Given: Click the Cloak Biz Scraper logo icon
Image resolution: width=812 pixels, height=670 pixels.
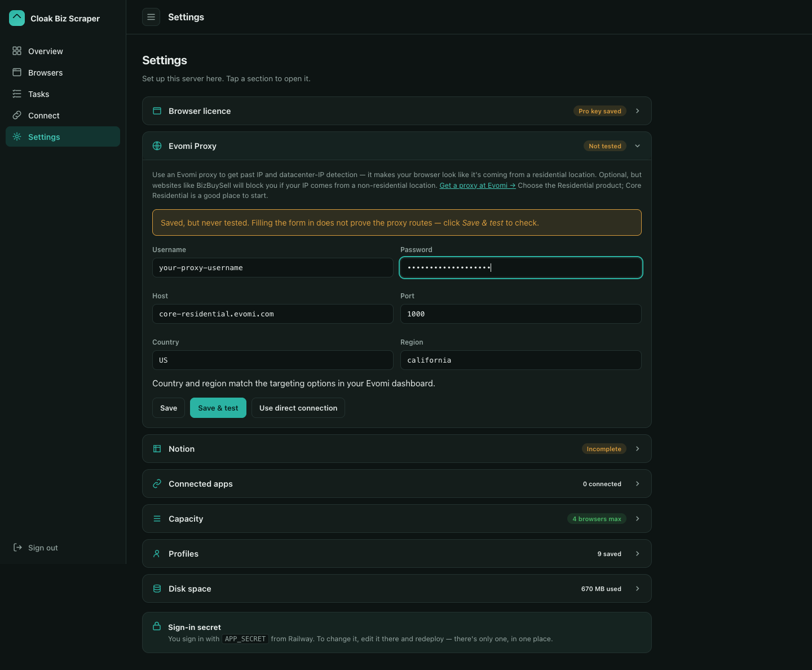Looking at the screenshot, I should click(17, 18).
